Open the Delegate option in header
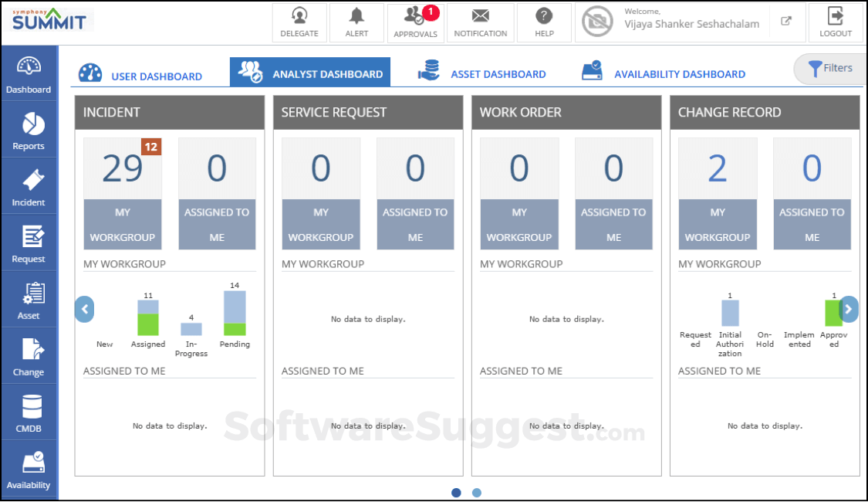 click(x=299, y=22)
